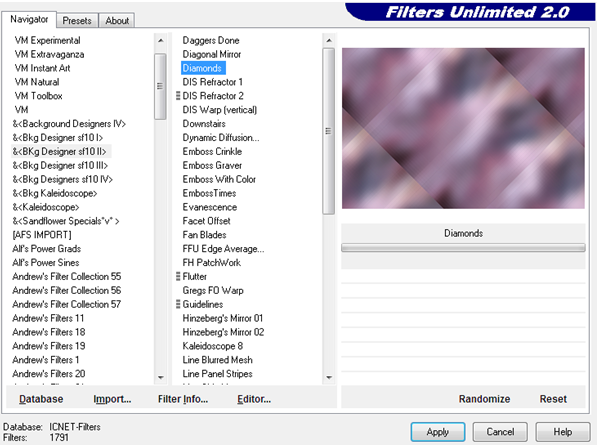Viewport: 597px width, 445px height.
Task: Click the category list scroll up arrow
Action: [x=161, y=40]
